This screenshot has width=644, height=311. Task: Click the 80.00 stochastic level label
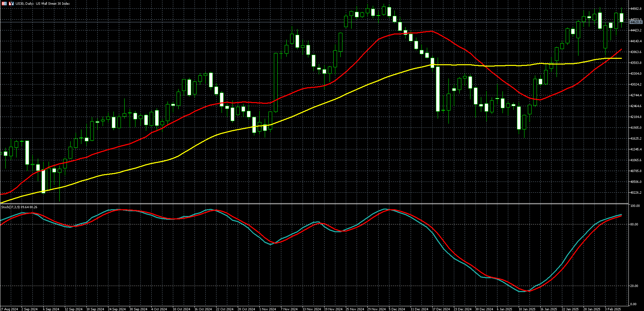(x=635, y=224)
